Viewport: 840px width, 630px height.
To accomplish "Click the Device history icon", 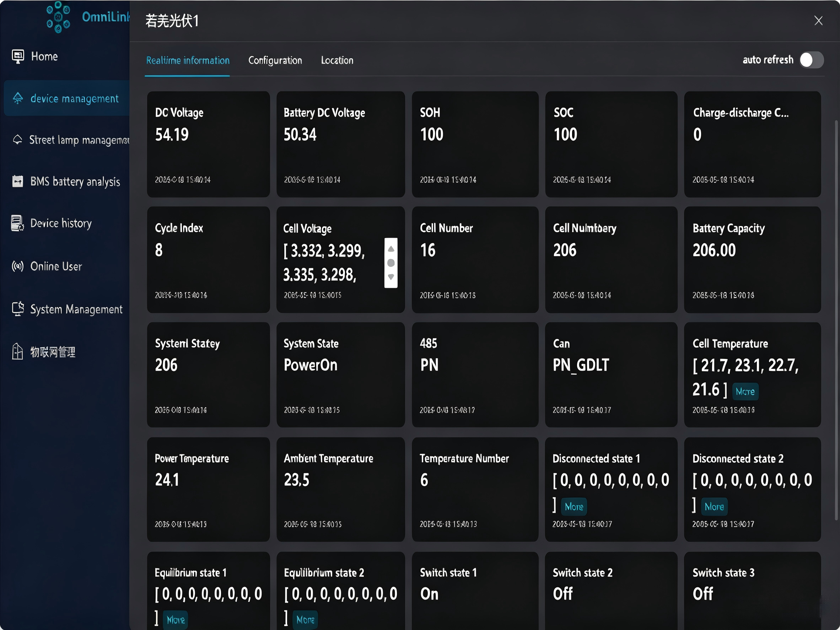I will [x=17, y=223].
